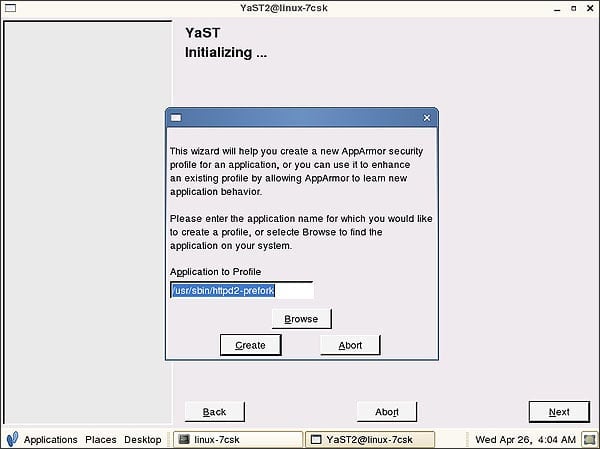
Task: Click the Back button in YaST
Action: (215, 412)
